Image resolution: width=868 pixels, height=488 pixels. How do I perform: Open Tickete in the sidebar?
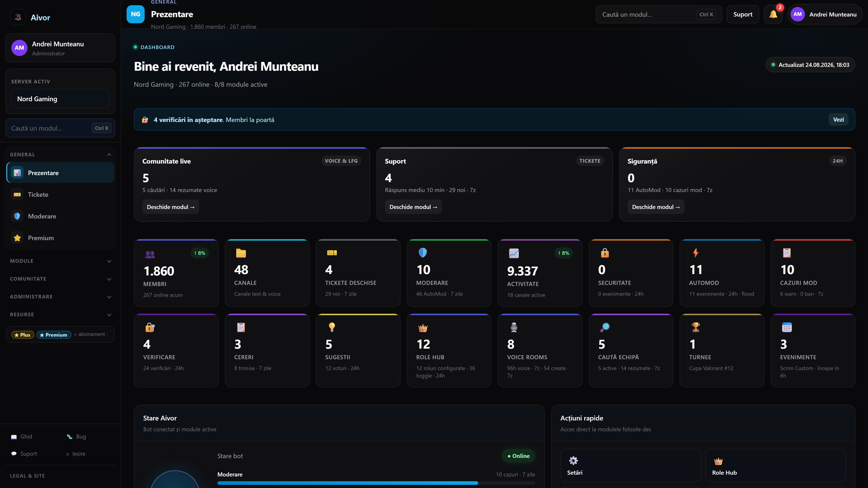(x=60, y=194)
